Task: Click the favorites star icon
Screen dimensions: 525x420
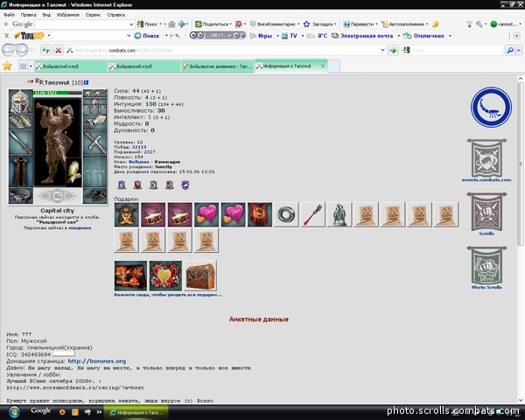Action: pos(7,66)
